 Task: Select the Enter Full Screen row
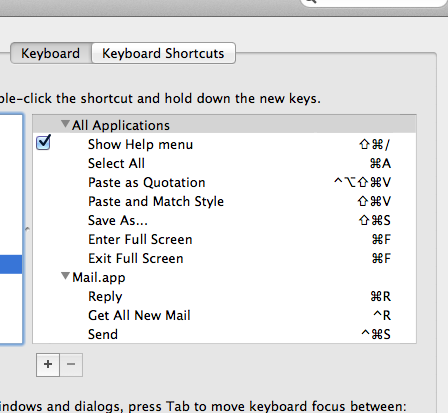click(x=224, y=240)
